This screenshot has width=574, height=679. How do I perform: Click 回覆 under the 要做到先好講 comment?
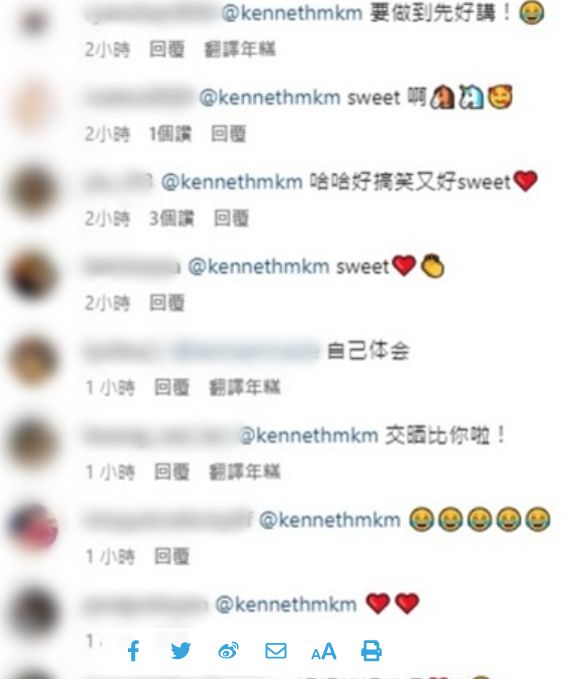coord(167,49)
